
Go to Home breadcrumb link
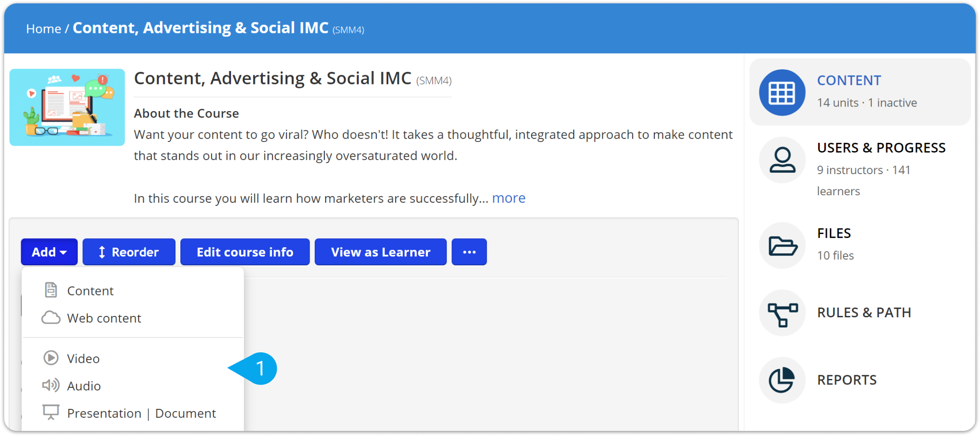pos(44,29)
